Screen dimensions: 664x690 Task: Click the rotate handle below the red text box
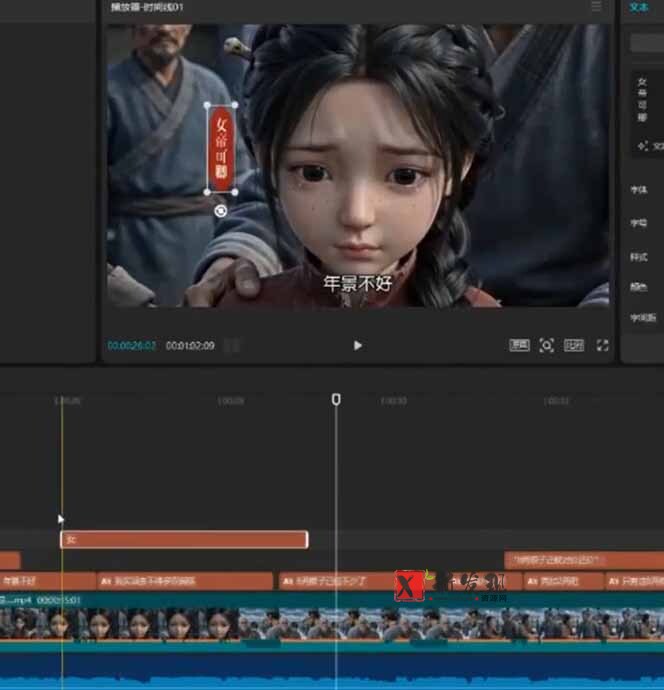point(220,211)
